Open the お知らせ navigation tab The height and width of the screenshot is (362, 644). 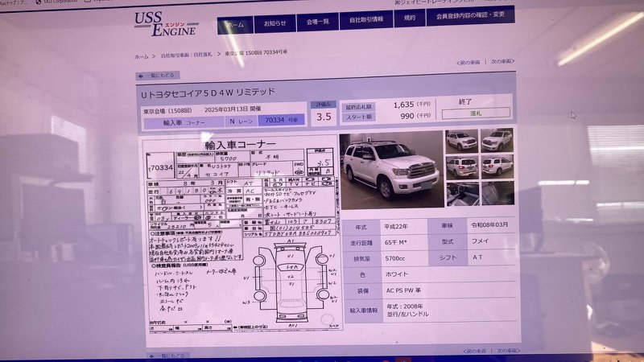[x=275, y=24]
